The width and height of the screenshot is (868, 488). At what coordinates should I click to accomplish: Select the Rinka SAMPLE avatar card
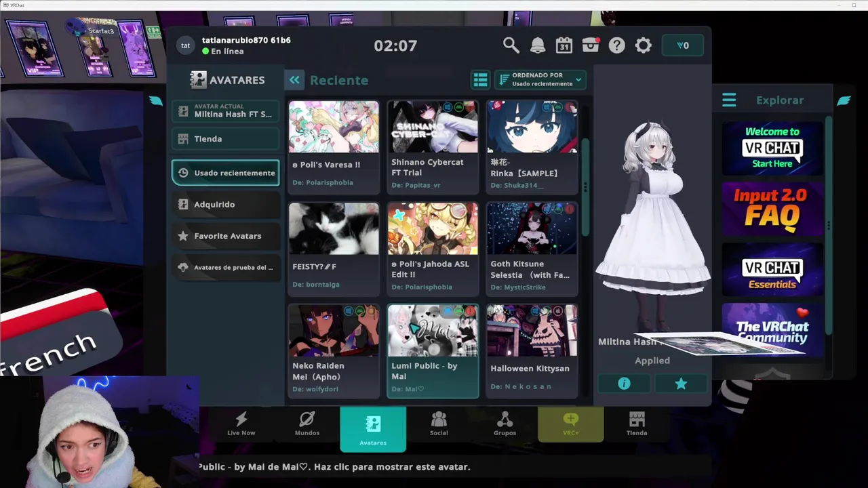coord(532,146)
